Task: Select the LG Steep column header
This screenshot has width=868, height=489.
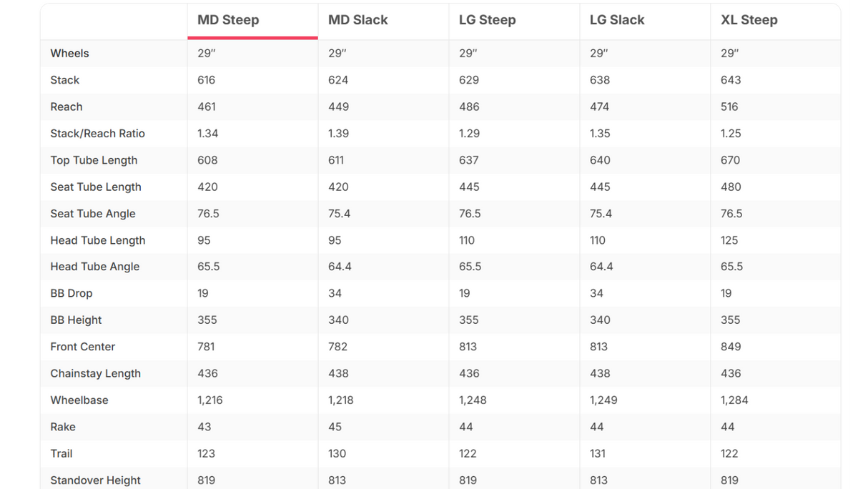Action: [x=514, y=21]
